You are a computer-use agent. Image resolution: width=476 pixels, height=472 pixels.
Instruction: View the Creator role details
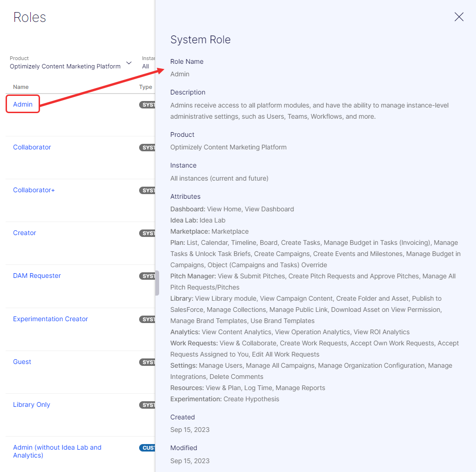click(x=25, y=233)
